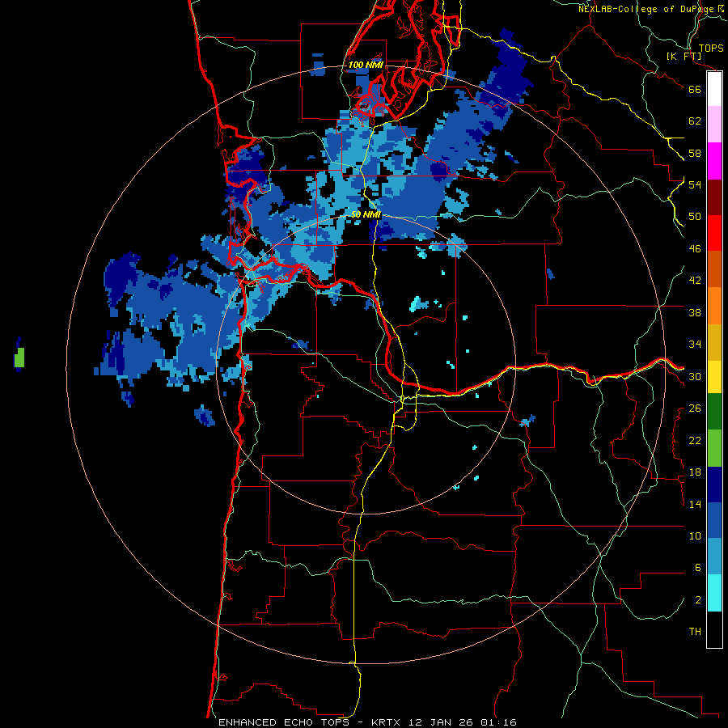This screenshot has height=728, width=728.
Task: Click the 34 legend value
Action: coord(695,345)
